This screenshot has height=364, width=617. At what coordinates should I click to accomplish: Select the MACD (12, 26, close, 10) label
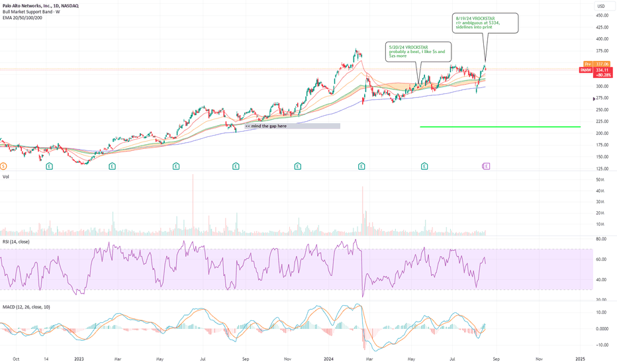point(26,307)
